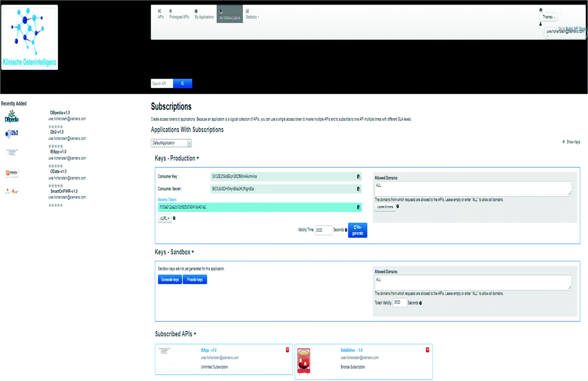Open the cURL dropdown
The width and height of the screenshot is (588, 381).
pyautogui.click(x=165, y=218)
